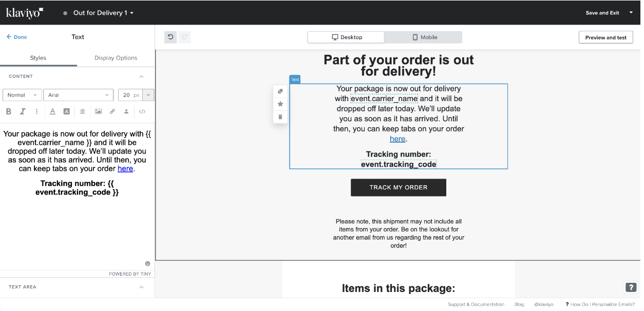This screenshot has height=311, width=644.
Task: Apply italic formatting to the text
Action: coord(23,111)
